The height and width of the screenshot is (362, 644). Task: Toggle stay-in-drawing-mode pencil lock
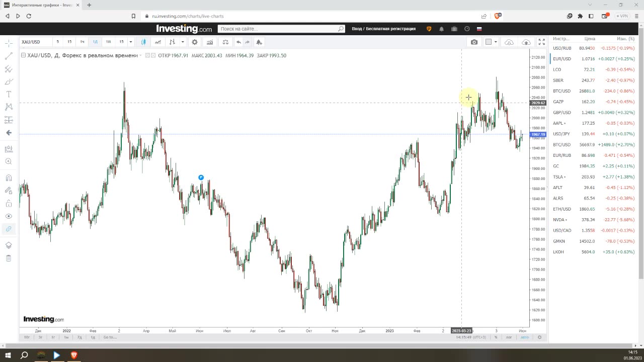click(x=9, y=191)
